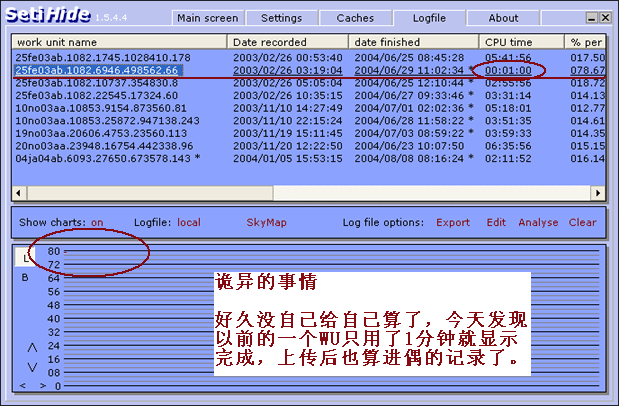Analyse the log file
This screenshot has height=406, width=619.
pos(538,222)
